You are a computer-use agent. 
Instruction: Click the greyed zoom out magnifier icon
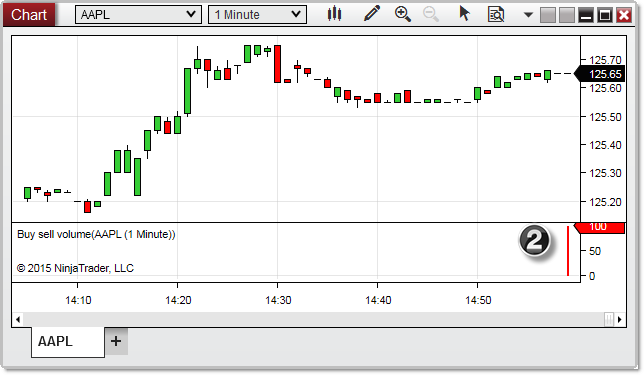(x=431, y=14)
